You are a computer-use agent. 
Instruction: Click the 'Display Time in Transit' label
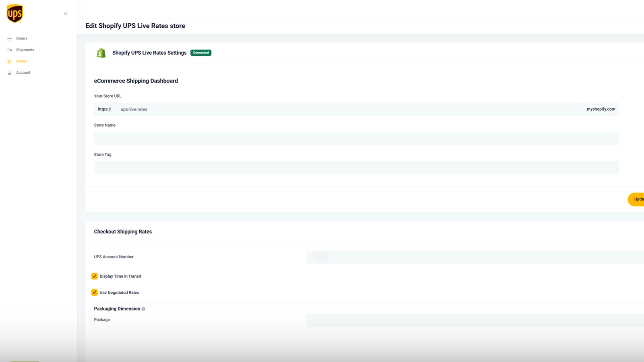[120, 276]
